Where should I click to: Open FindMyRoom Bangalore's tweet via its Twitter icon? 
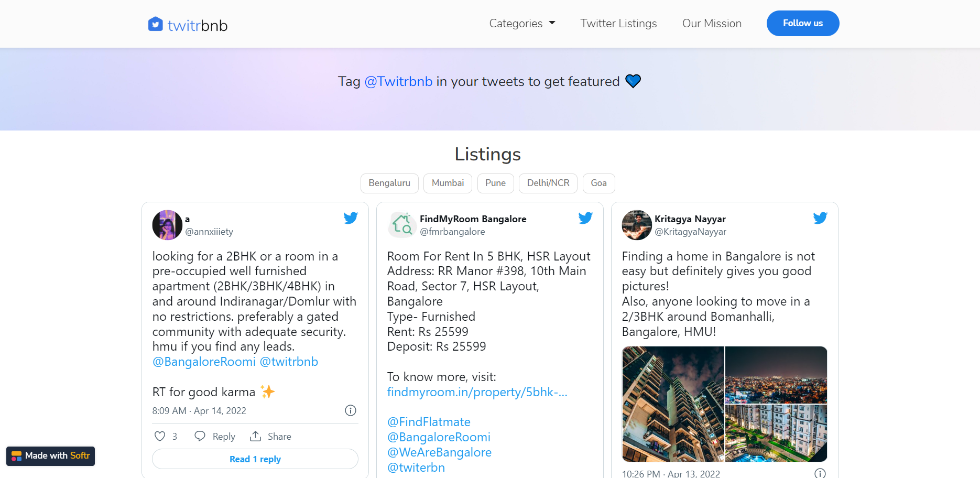585,218
